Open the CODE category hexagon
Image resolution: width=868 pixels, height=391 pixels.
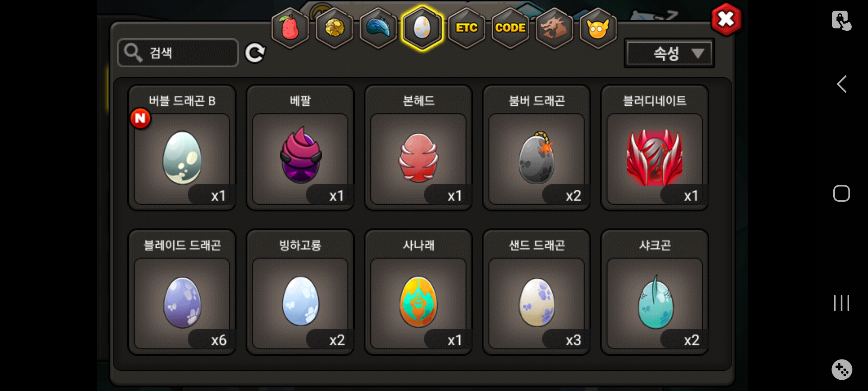point(510,28)
